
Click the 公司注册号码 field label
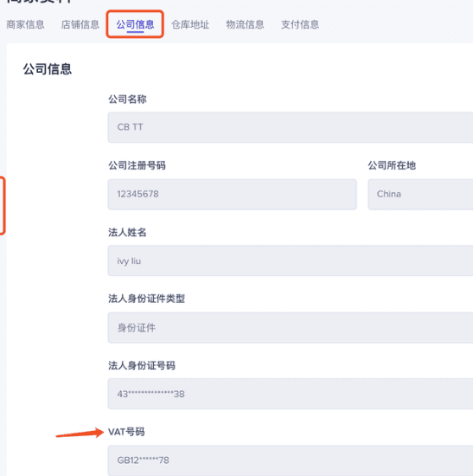pyautogui.click(x=137, y=165)
